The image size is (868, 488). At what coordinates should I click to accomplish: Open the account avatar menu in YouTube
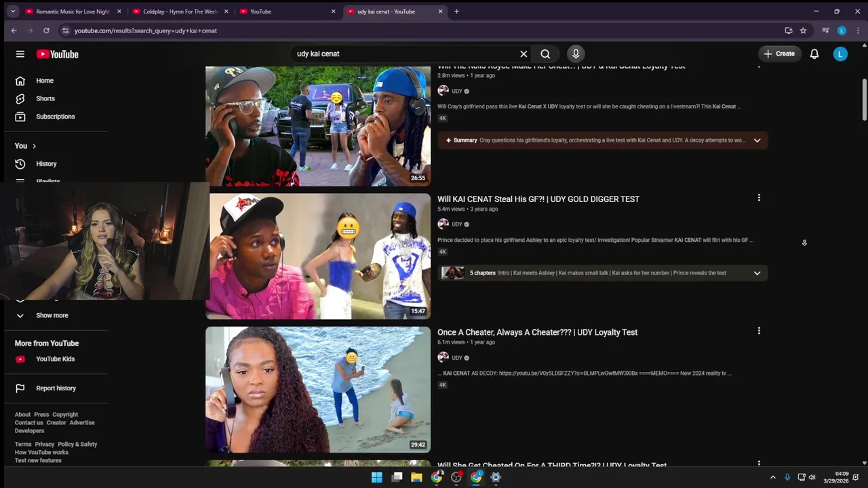point(840,54)
